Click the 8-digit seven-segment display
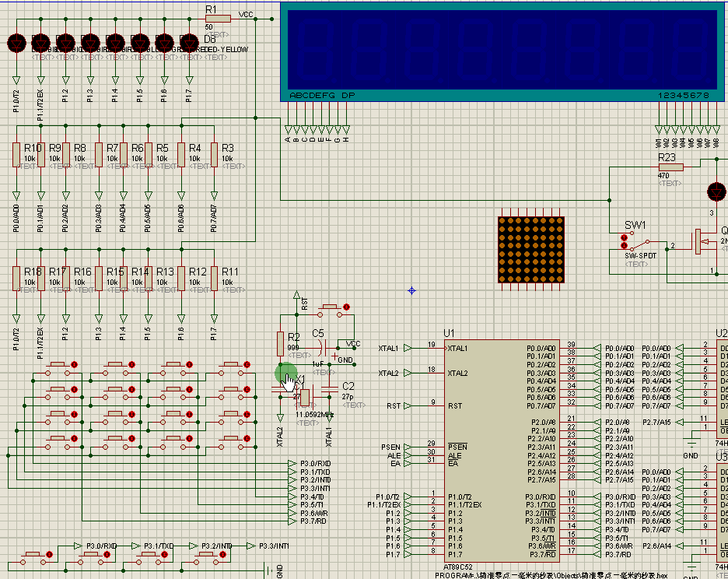Viewport: 728px width, 579px height. click(x=502, y=51)
